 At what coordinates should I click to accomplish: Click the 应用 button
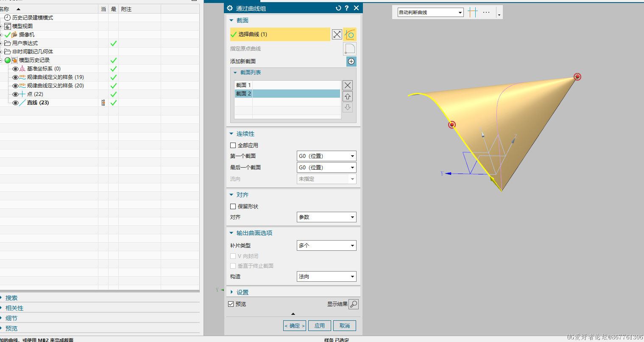coord(319,326)
